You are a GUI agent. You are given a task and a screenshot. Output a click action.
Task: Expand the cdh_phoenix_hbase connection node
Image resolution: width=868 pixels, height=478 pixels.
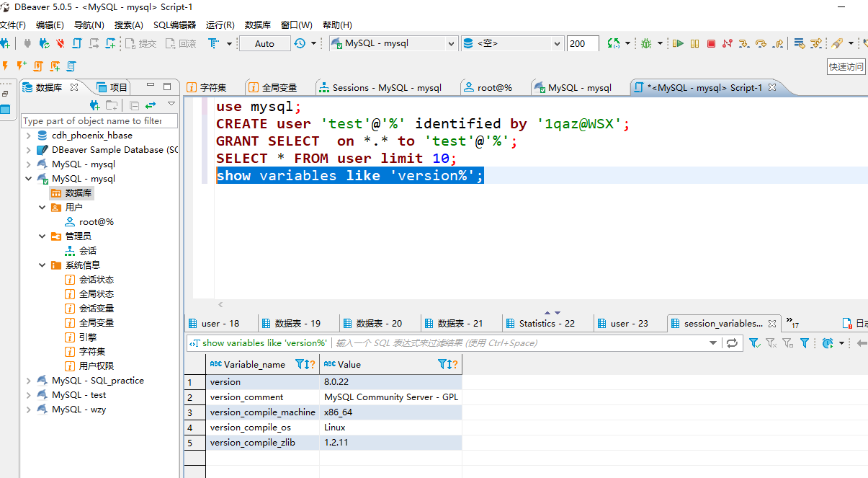(x=28, y=136)
